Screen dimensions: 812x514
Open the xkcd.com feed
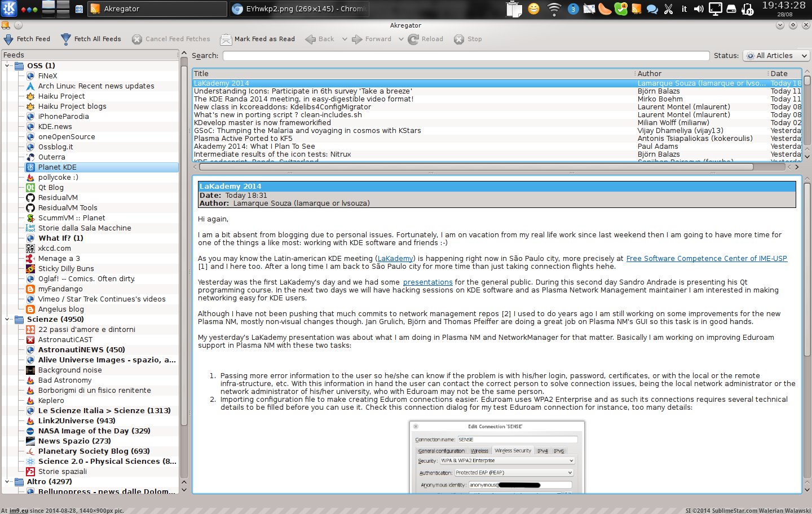tap(54, 249)
